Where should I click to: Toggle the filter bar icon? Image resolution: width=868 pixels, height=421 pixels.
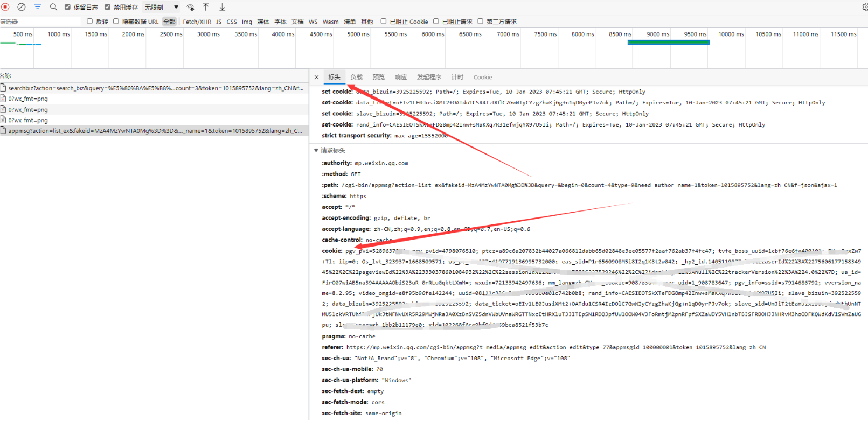coord(38,7)
